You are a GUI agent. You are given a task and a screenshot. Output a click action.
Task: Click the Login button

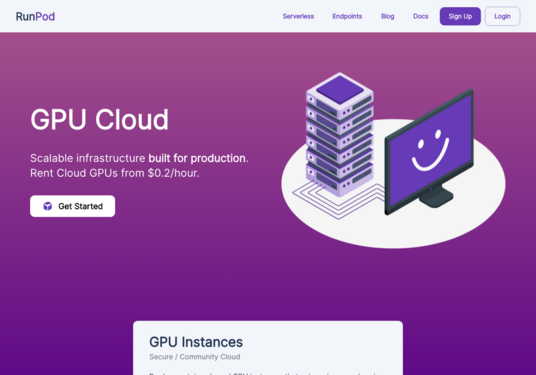[x=502, y=16]
